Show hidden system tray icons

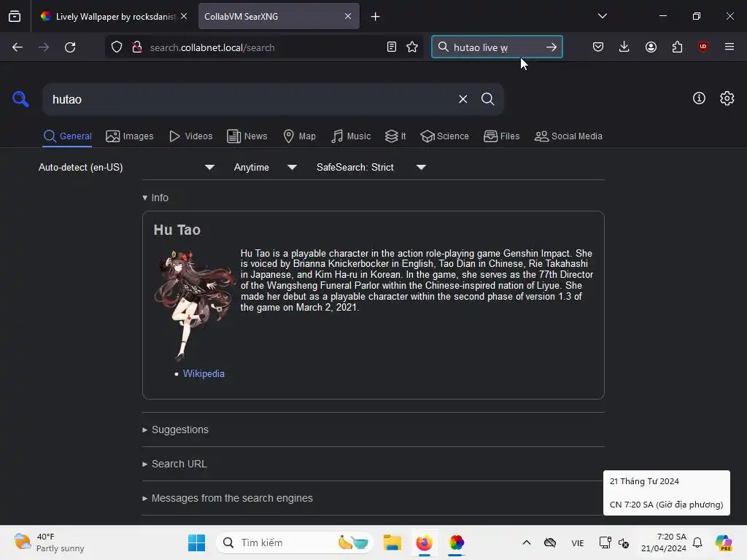[x=527, y=542]
